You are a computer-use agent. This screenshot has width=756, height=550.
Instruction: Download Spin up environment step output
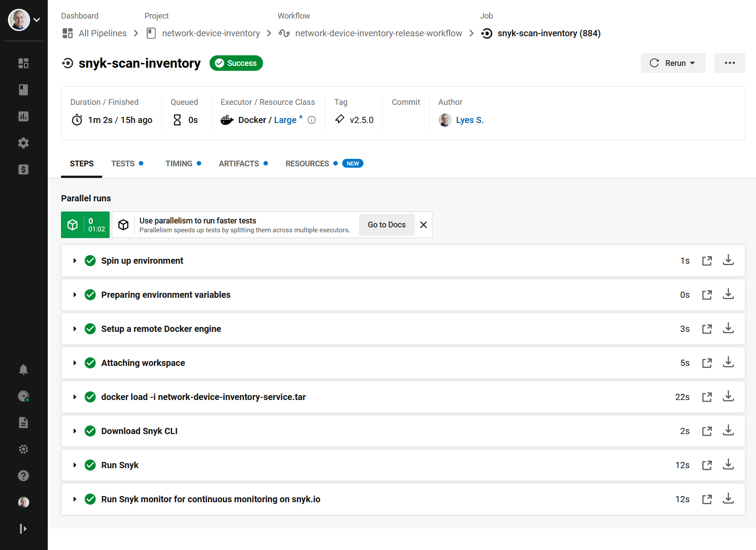pyautogui.click(x=728, y=260)
